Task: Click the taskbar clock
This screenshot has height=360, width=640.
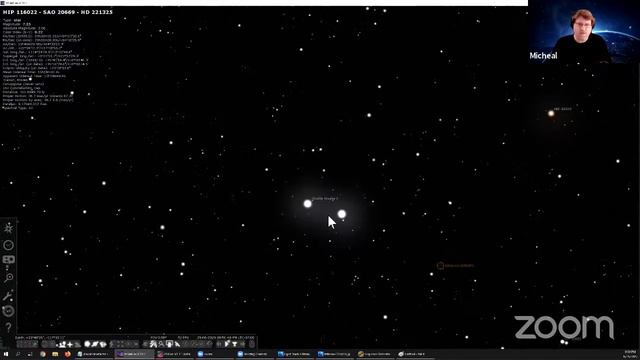Action: [630, 354]
